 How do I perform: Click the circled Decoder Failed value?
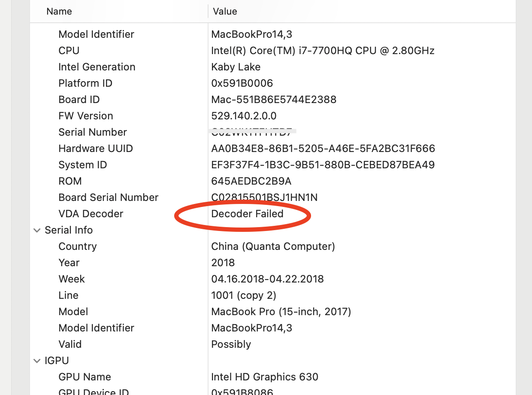pyautogui.click(x=247, y=214)
